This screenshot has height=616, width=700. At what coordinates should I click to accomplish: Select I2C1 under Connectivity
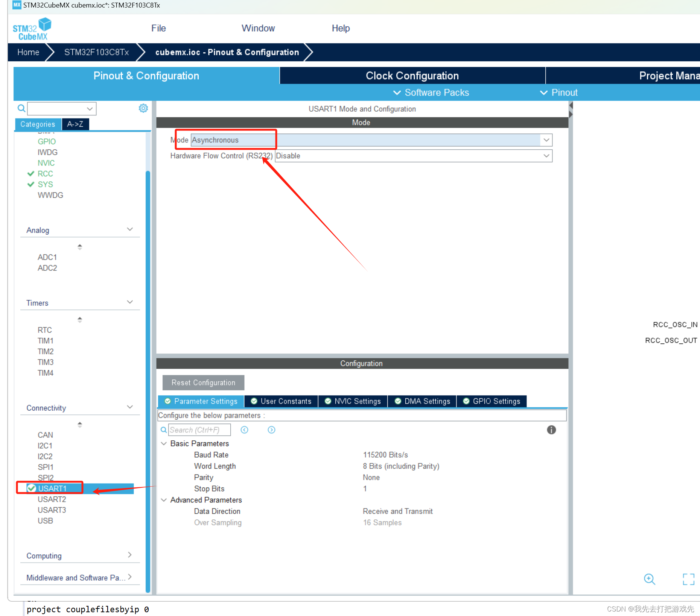click(45, 446)
